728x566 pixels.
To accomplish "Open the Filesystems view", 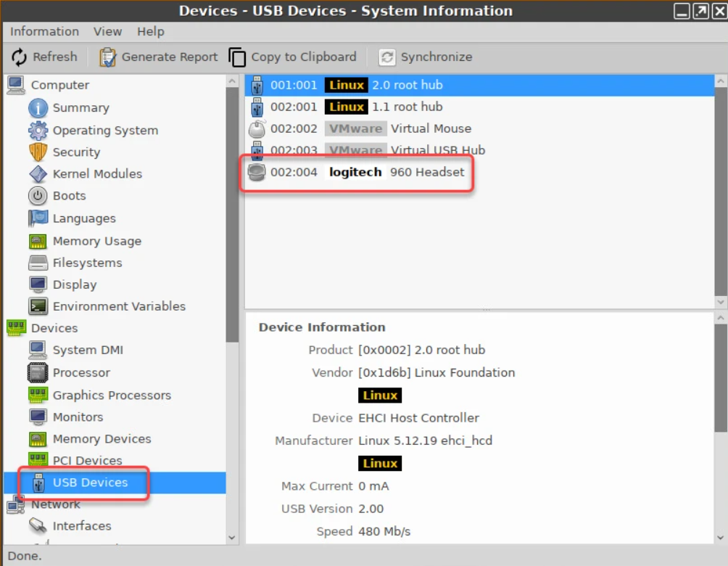I will 86,262.
